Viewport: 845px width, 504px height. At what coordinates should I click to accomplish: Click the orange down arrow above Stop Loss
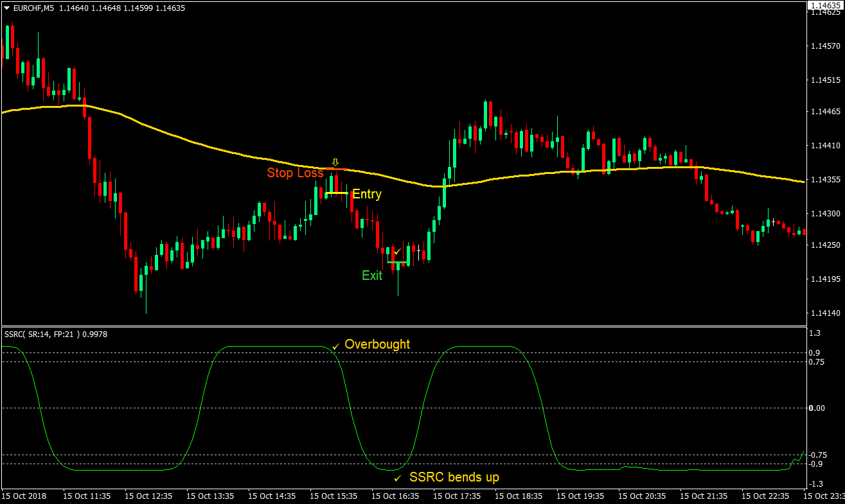(x=335, y=162)
